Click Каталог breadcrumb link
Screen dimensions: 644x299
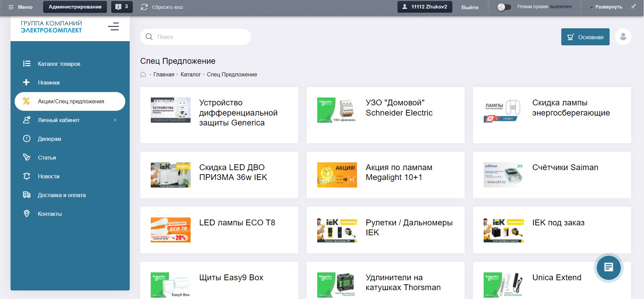(191, 74)
